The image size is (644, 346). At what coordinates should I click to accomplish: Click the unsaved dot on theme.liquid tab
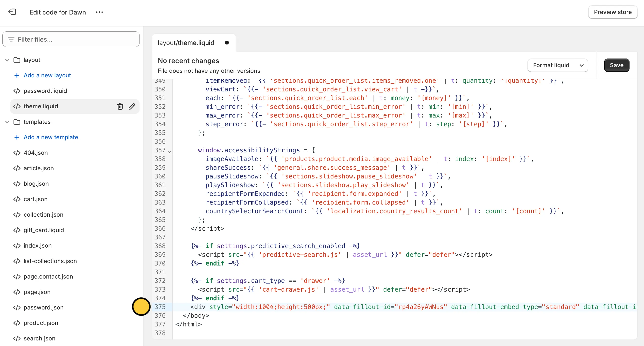(227, 43)
